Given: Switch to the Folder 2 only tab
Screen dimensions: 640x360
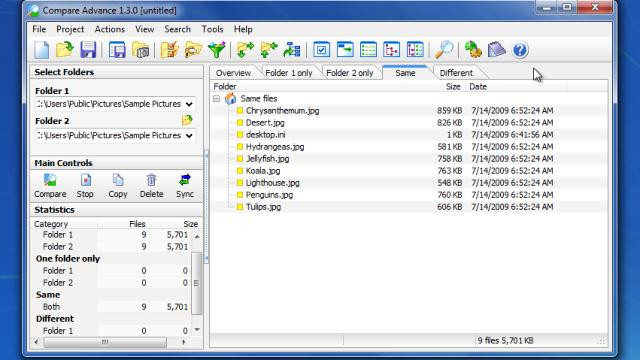Looking at the screenshot, I should coord(350,73).
